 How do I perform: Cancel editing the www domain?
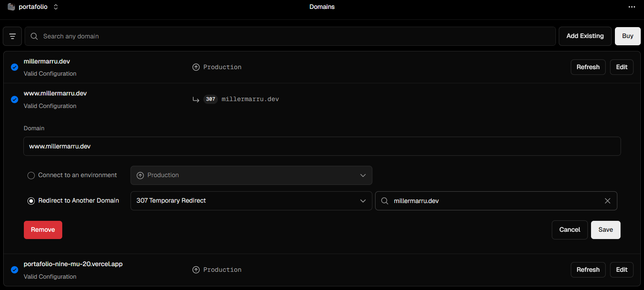point(570,230)
